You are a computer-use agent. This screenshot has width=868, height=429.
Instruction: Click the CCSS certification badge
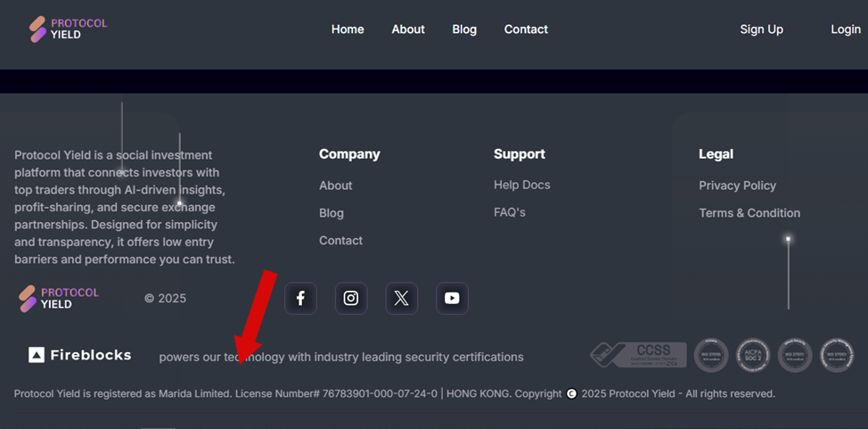tap(639, 355)
